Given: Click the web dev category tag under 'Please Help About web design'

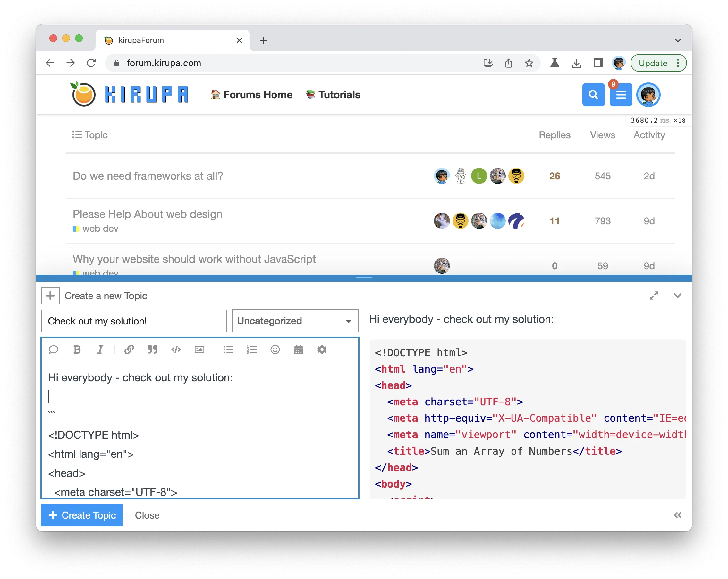Looking at the screenshot, I should 96,229.
